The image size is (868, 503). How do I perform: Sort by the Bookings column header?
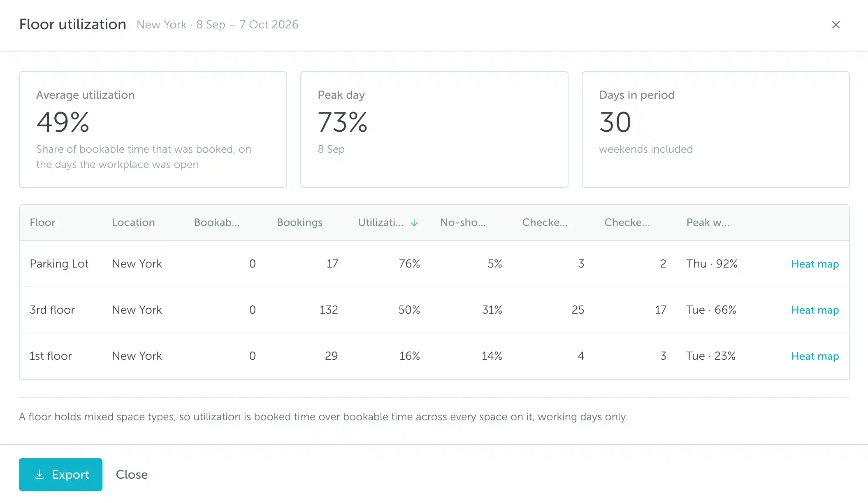299,222
